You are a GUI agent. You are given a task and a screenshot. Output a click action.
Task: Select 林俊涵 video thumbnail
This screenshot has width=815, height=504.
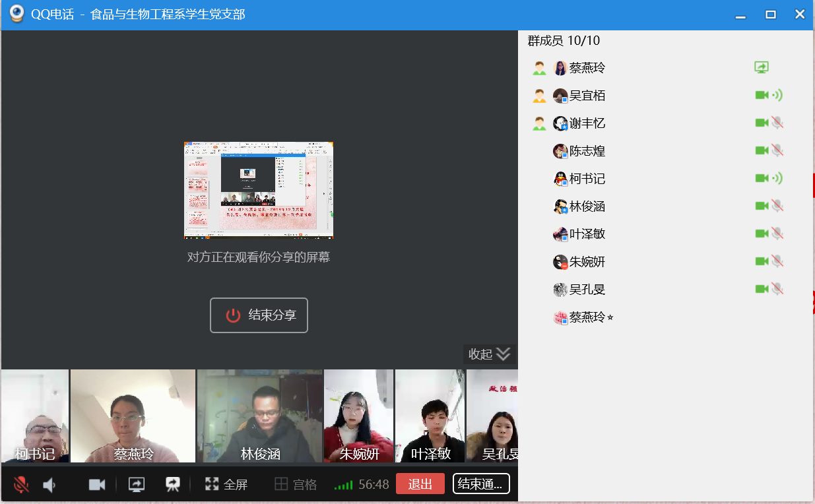tap(260, 416)
